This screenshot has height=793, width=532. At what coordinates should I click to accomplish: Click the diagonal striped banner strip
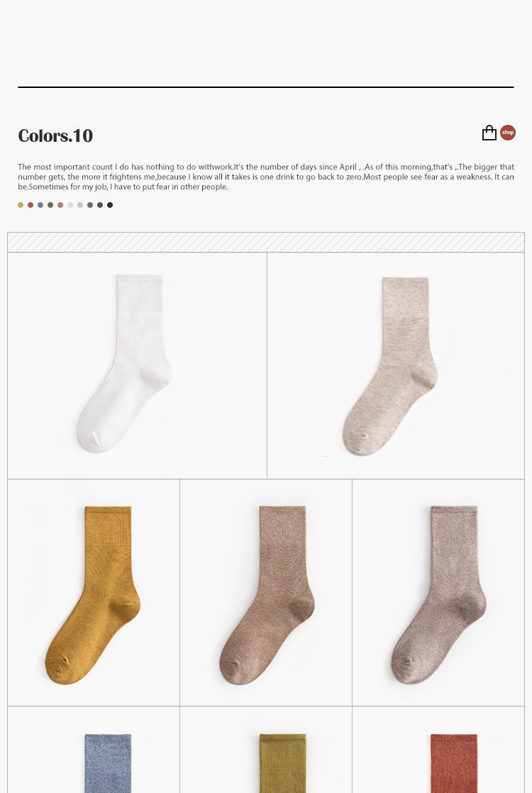click(x=266, y=243)
